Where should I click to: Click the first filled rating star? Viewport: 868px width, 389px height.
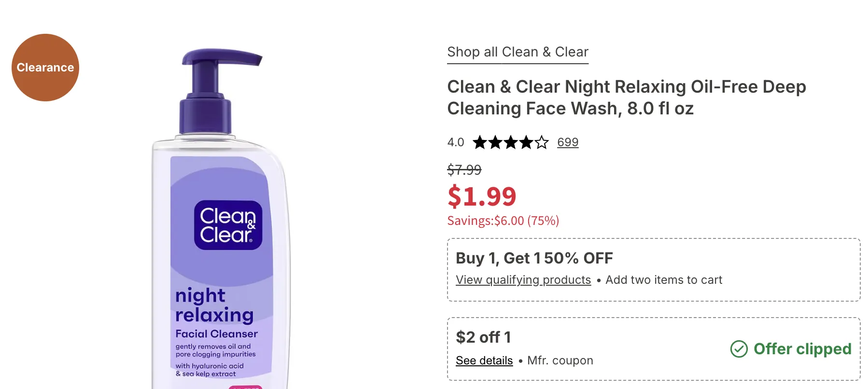(x=480, y=142)
